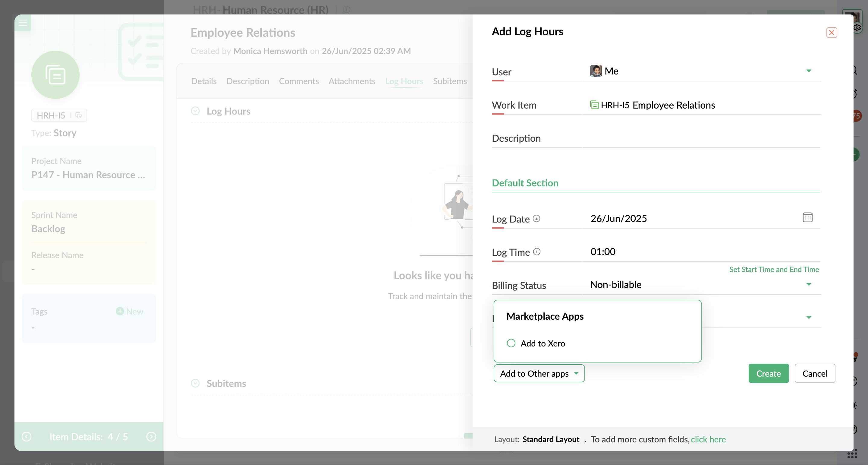Image resolution: width=868 pixels, height=465 pixels.
Task: Open the hamburger menu icon
Action: (23, 23)
